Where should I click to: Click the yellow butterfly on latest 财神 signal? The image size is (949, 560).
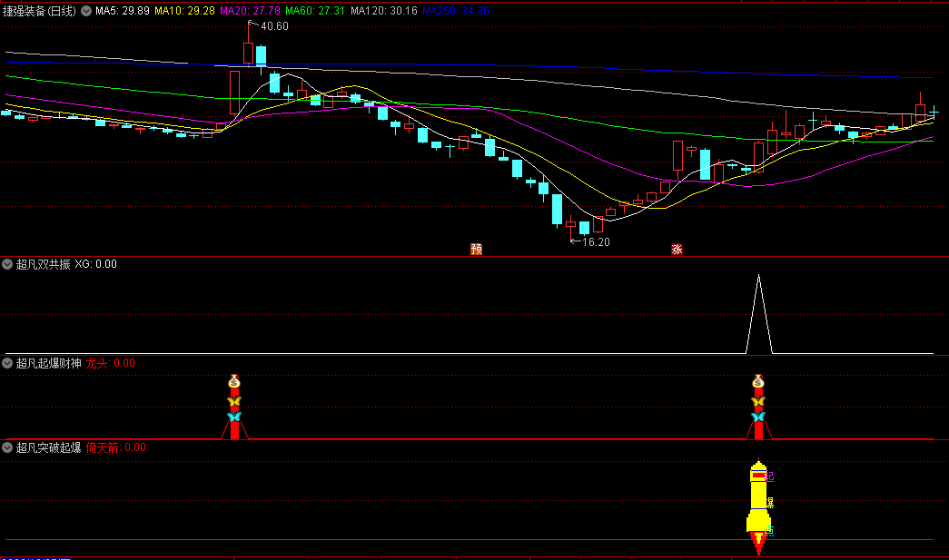click(758, 401)
